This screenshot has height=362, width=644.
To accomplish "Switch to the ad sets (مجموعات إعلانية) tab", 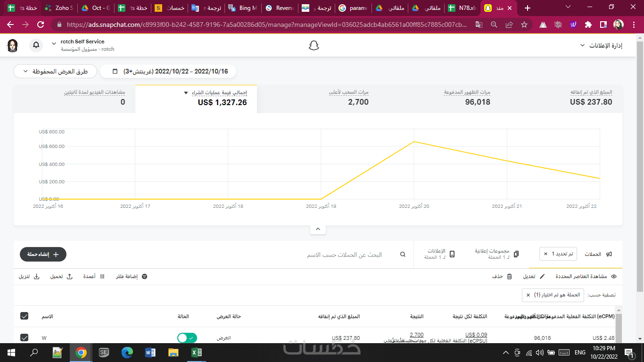I will pyautogui.click(x=497, y=254).
